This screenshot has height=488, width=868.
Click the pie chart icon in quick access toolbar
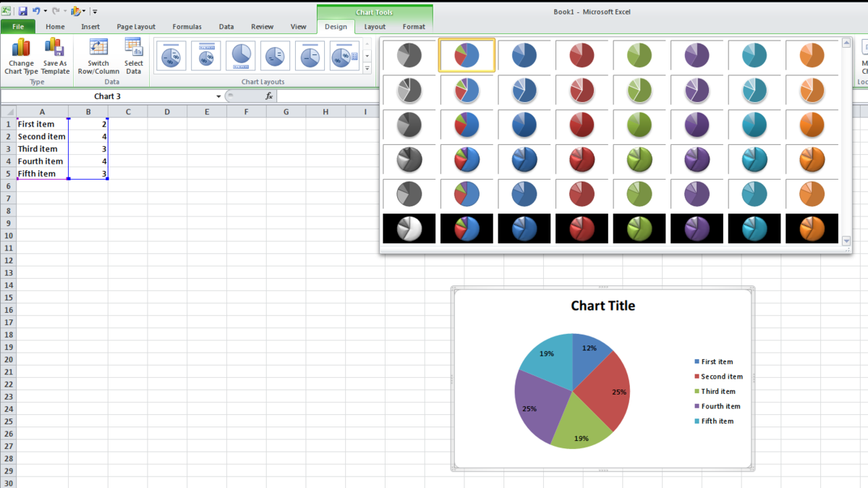tap(75, 11)
